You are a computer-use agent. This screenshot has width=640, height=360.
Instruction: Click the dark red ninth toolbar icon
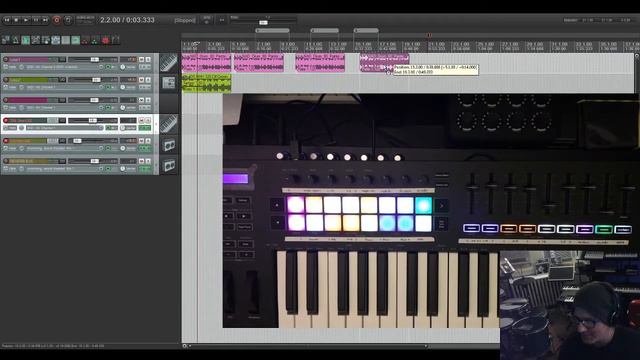click(x=86, y=40)
